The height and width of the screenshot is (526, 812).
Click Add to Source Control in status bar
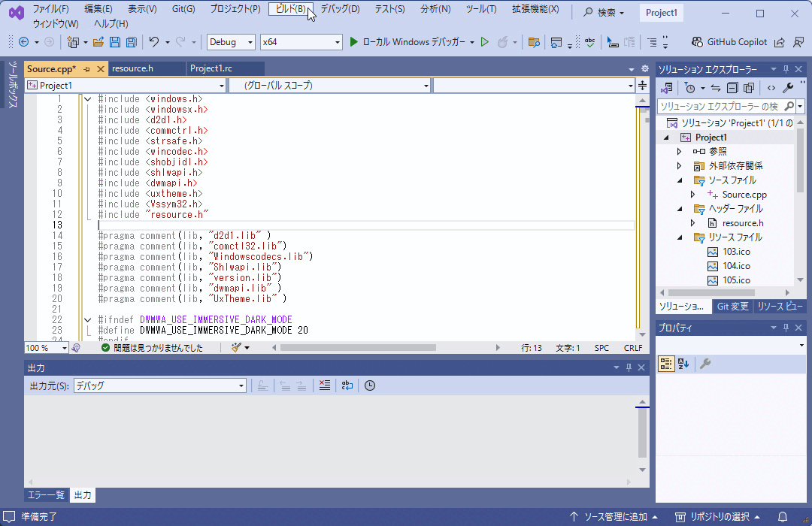pos(615,517)
